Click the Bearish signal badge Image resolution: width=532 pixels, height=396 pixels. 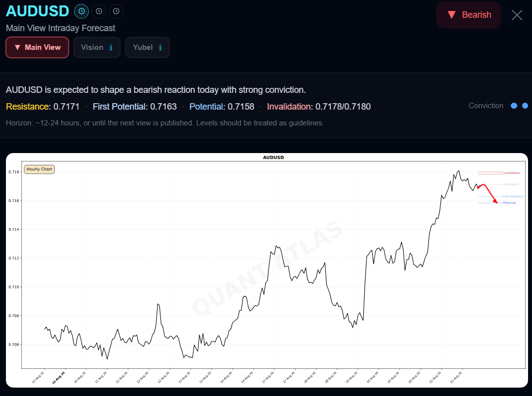point(468,15)
